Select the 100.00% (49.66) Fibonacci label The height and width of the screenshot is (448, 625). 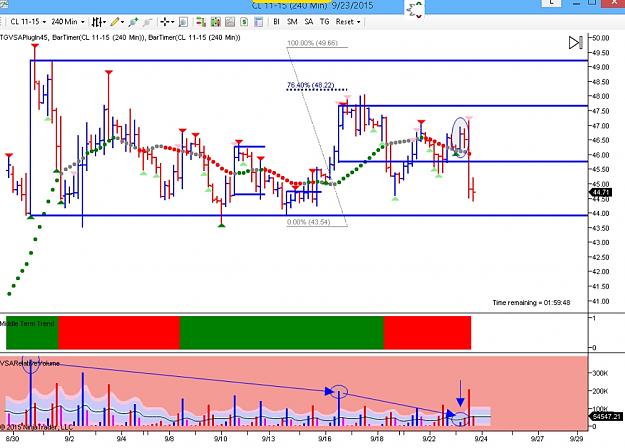click(312, 43)
